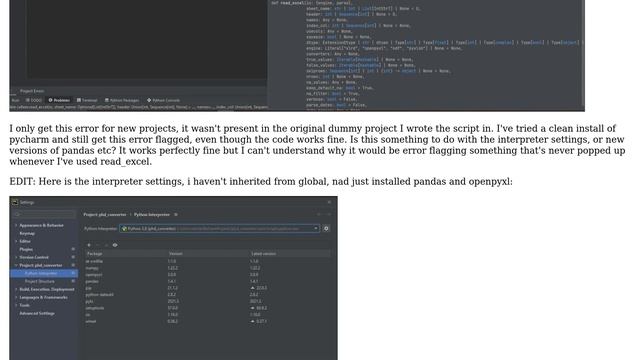
Task: Click the Settings search field
Action: click(x=44, y=214)
